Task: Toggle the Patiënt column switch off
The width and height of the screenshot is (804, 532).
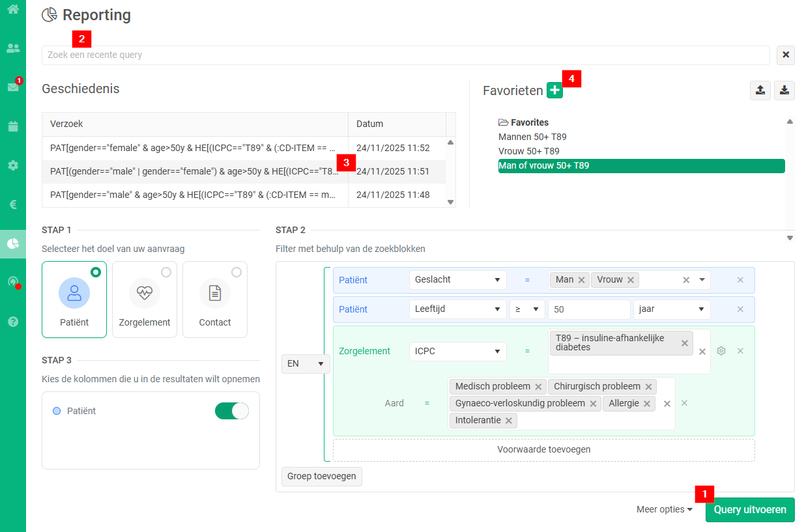Action: point(232,411)
